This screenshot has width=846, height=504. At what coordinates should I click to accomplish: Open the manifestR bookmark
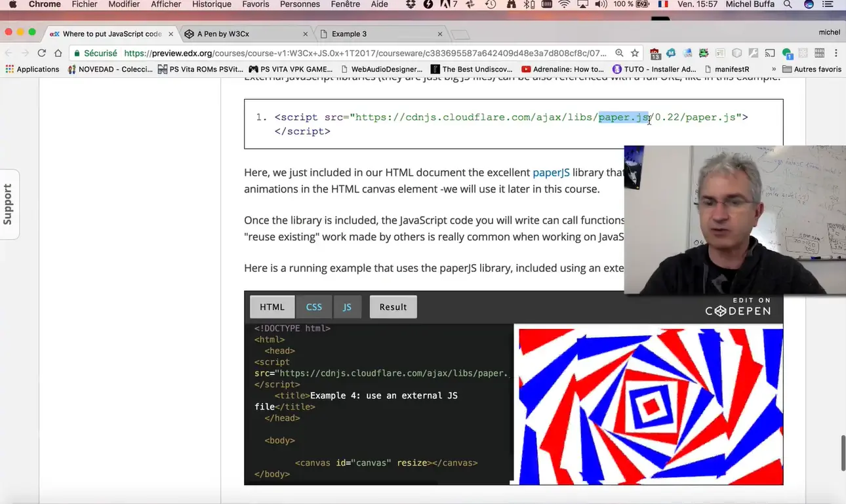point(727,69)
